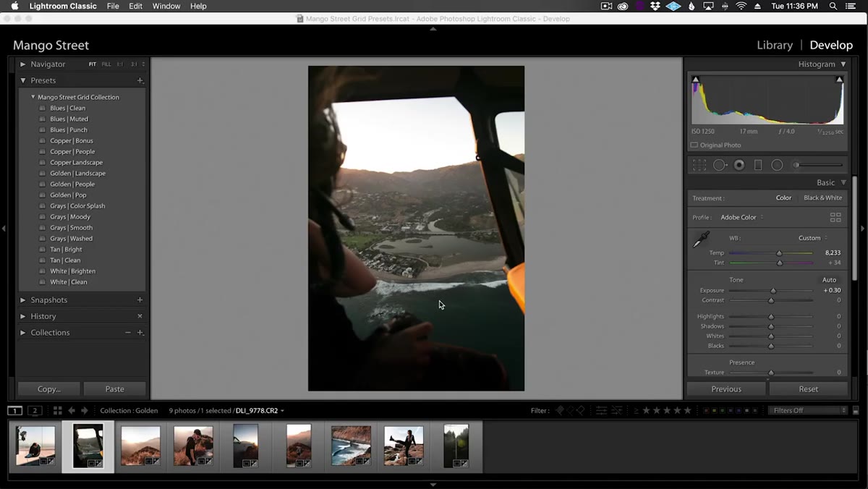Click the Paste button
Screen dimensions: 868x489
click(114, 389)
